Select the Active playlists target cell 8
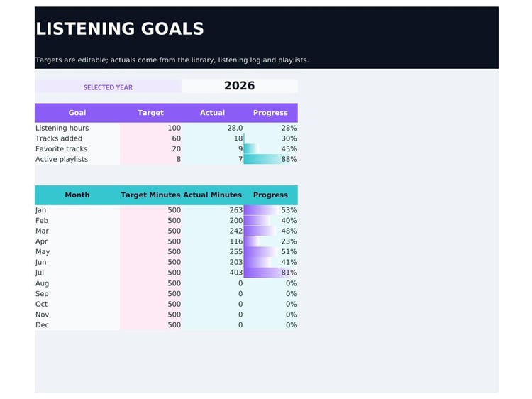 click(150, 159)
